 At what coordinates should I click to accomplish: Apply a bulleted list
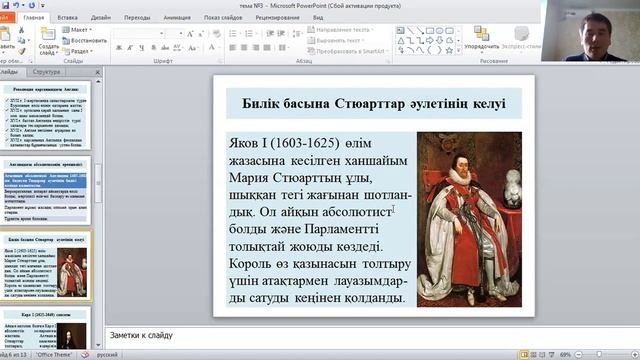(234, 33)
